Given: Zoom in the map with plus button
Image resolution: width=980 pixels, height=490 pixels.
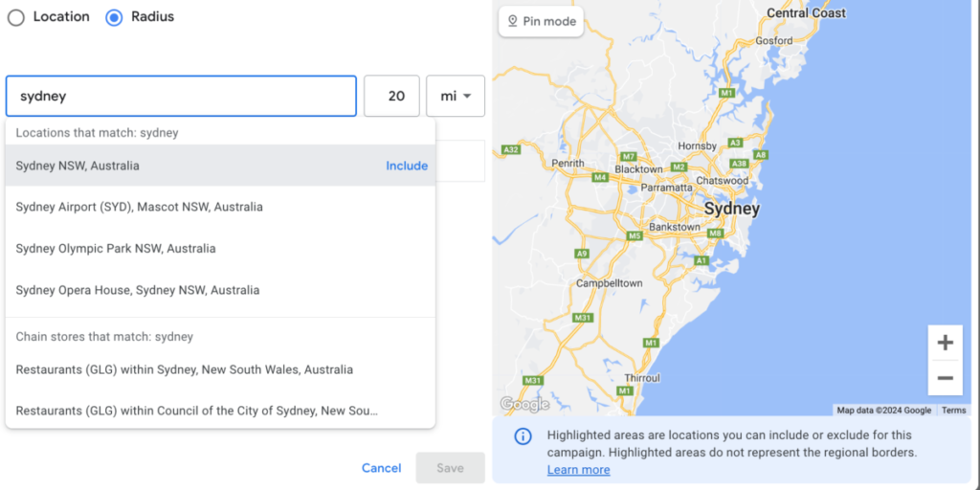Looking at the screenshot, I should tap(945, 343).
